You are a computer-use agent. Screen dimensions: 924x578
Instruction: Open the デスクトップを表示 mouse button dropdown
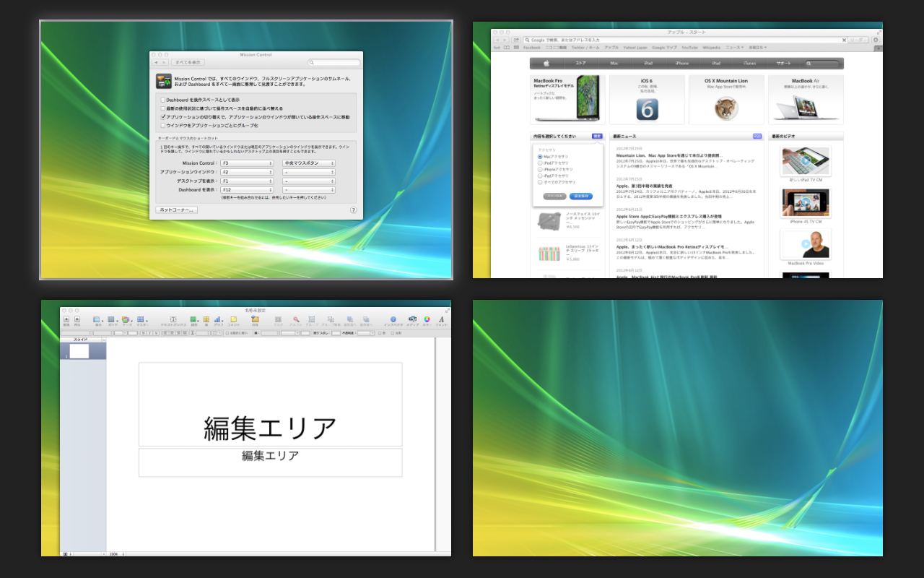point(309,181)
